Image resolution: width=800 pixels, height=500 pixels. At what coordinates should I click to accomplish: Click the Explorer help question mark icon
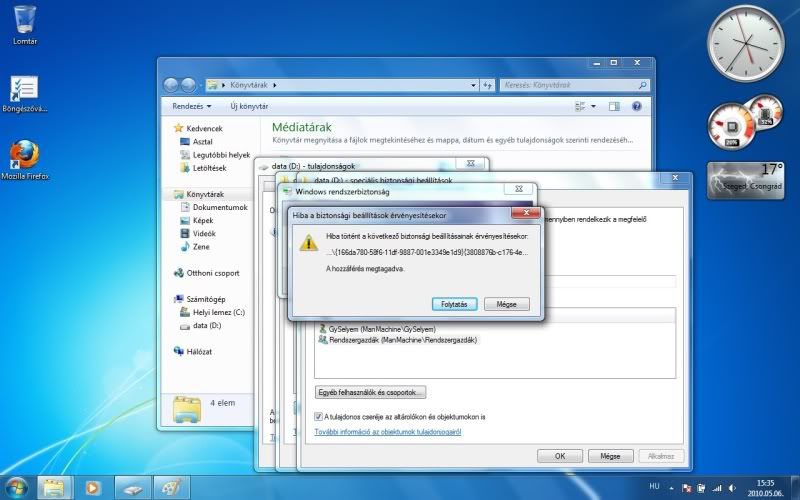tap(636, 106)
